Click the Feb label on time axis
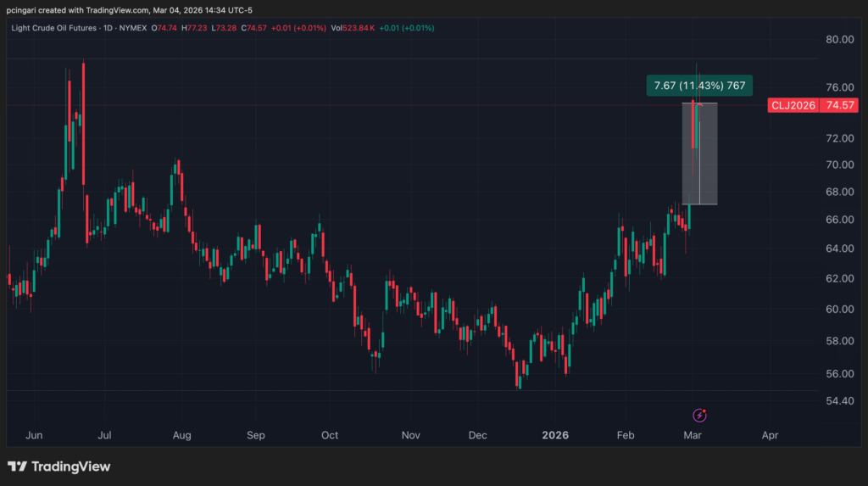The width and height of the screenshot is (868, 486). coord(626,436)
